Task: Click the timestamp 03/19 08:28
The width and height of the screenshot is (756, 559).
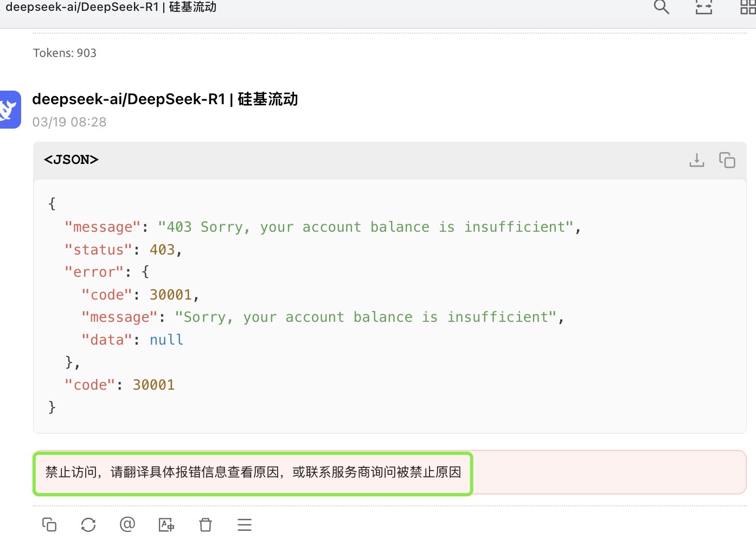Action: [x=69, y=122]
